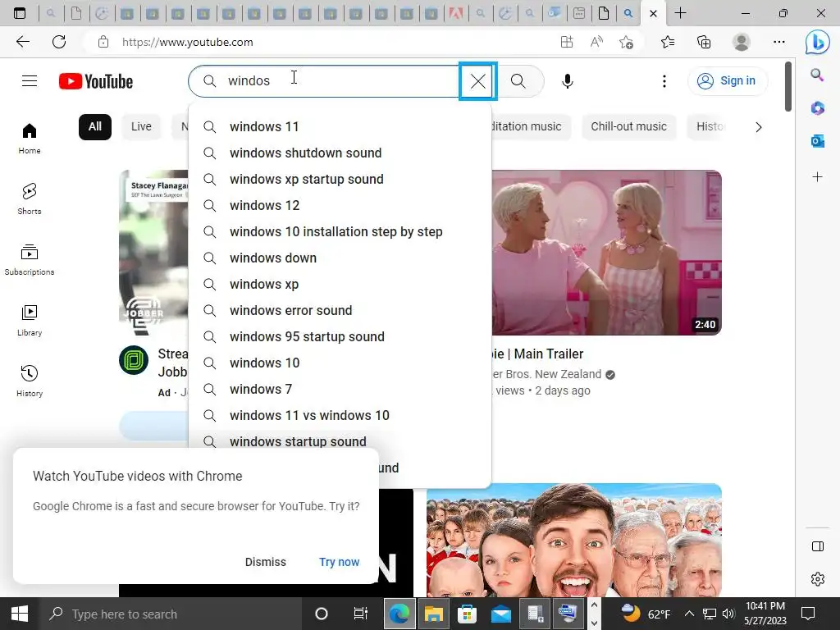Viewport: 840px width, 630px height.
Task: Show more filter chips with right arrow
Action: point(758,127)
